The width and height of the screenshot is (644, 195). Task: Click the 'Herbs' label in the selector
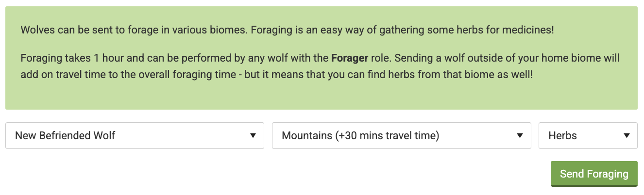(x=562, y=136)
